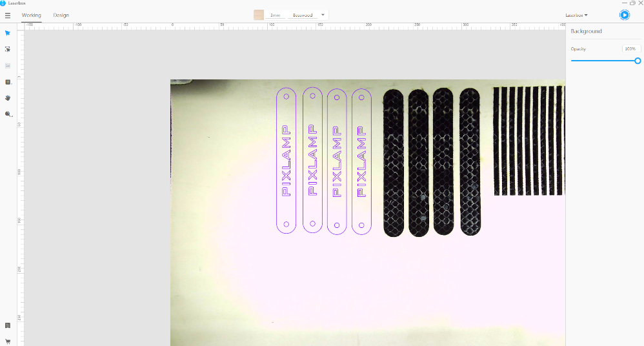This screenshot has width=644, height=346.
Task: Start the job with the blue play button
Action: [624, 15]
